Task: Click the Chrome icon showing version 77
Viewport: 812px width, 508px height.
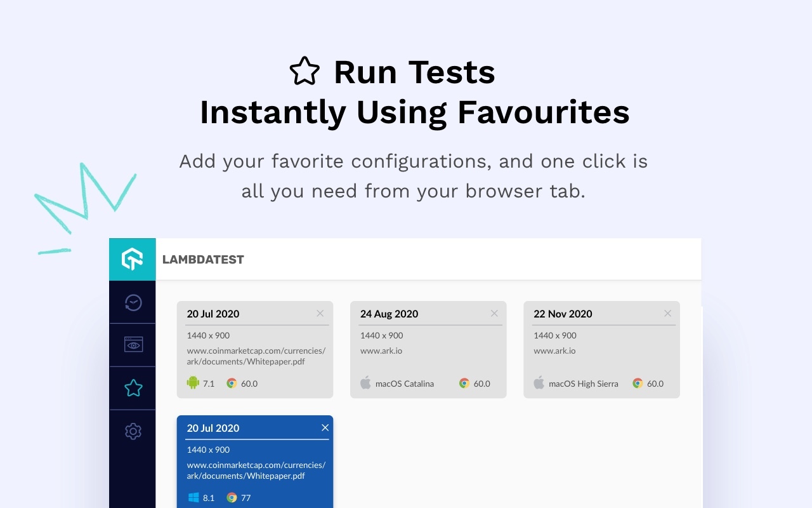Action: pyautogui.click(x=231, y=498)
